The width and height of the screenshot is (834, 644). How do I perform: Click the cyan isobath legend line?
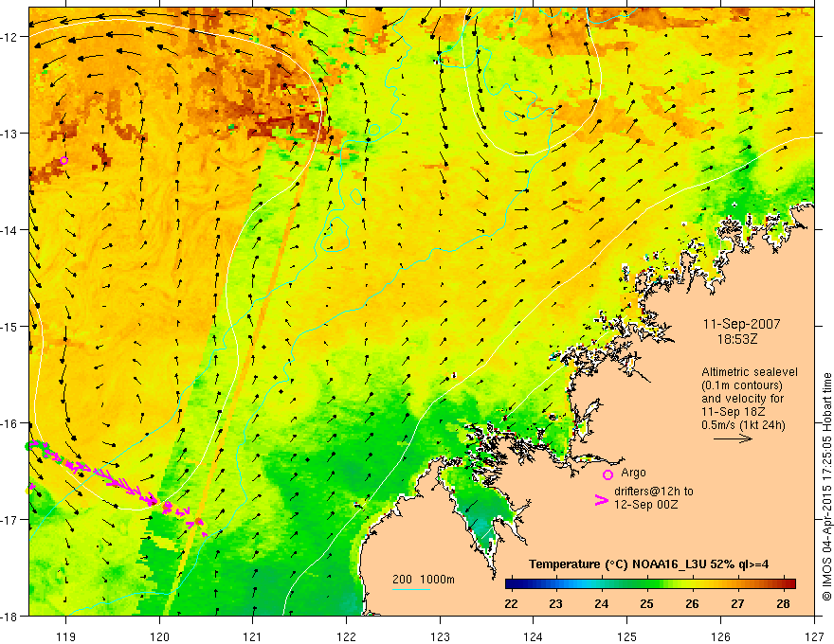point(411,589)
